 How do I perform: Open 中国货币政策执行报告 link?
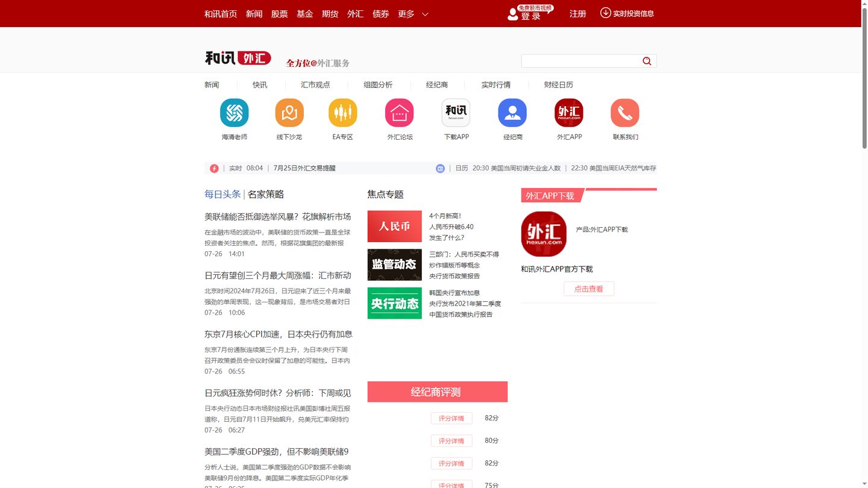pos(461,314)
